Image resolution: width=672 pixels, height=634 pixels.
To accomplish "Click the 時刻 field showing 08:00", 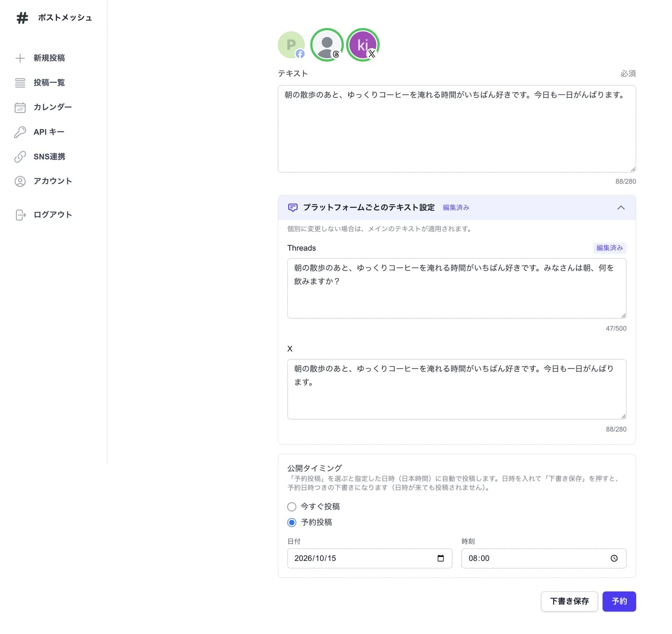I will (x=543, y=558).
